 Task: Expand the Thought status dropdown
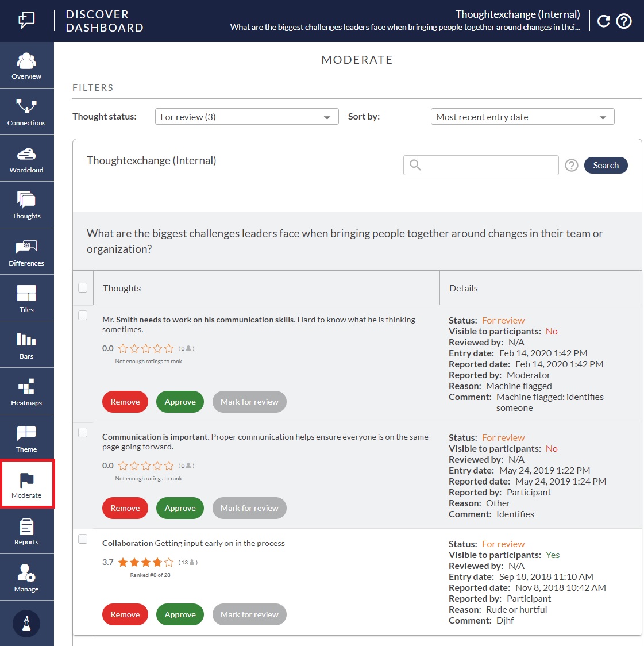pyautogui.click(x=246, y=117)
